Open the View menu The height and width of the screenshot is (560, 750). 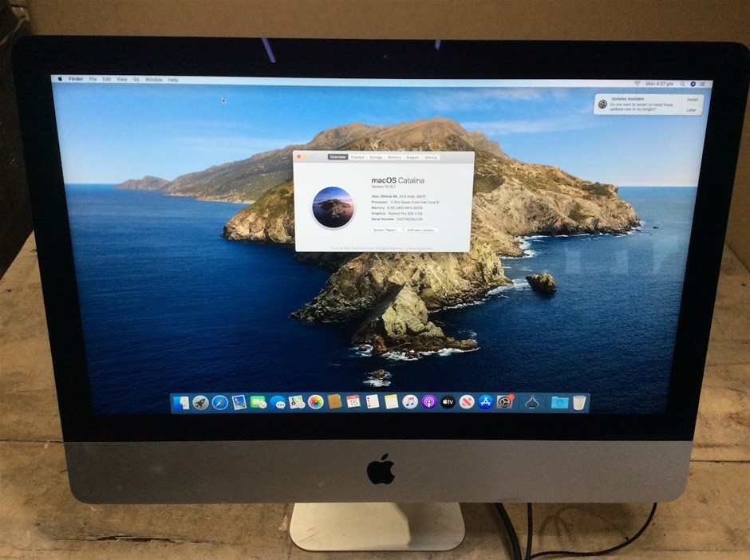pos(122,80)
